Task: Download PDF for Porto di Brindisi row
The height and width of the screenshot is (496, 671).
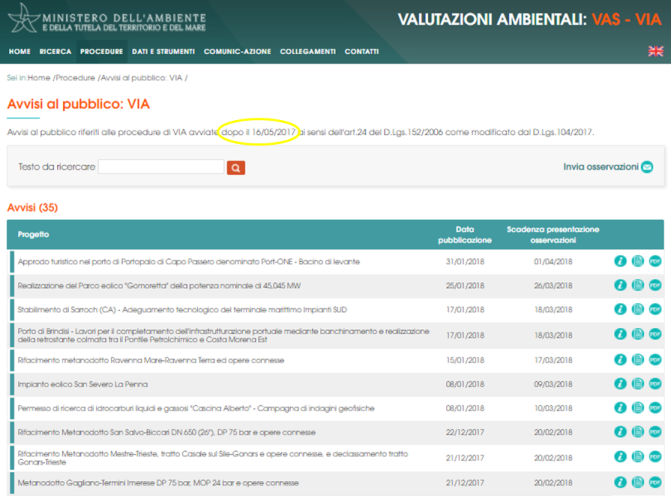Action: click(x=655, y=334)
